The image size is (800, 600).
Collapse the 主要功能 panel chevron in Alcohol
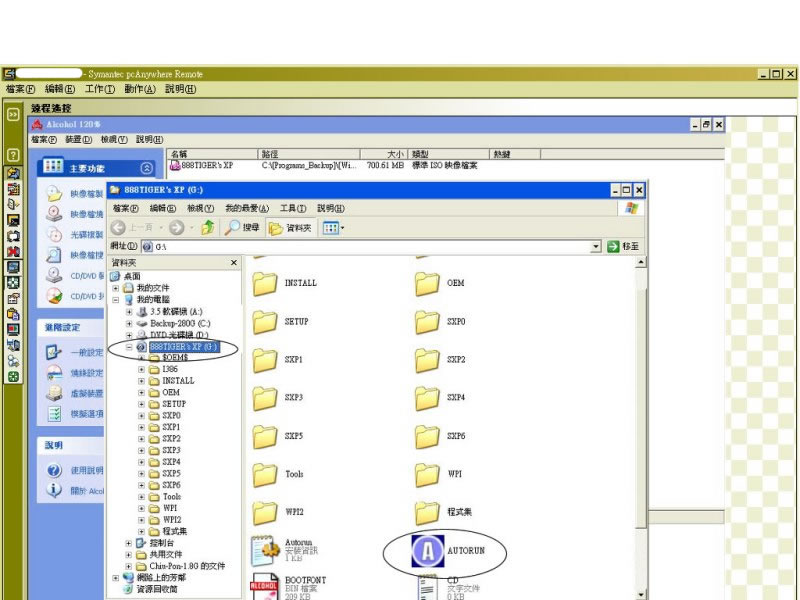tap(146, 168)
